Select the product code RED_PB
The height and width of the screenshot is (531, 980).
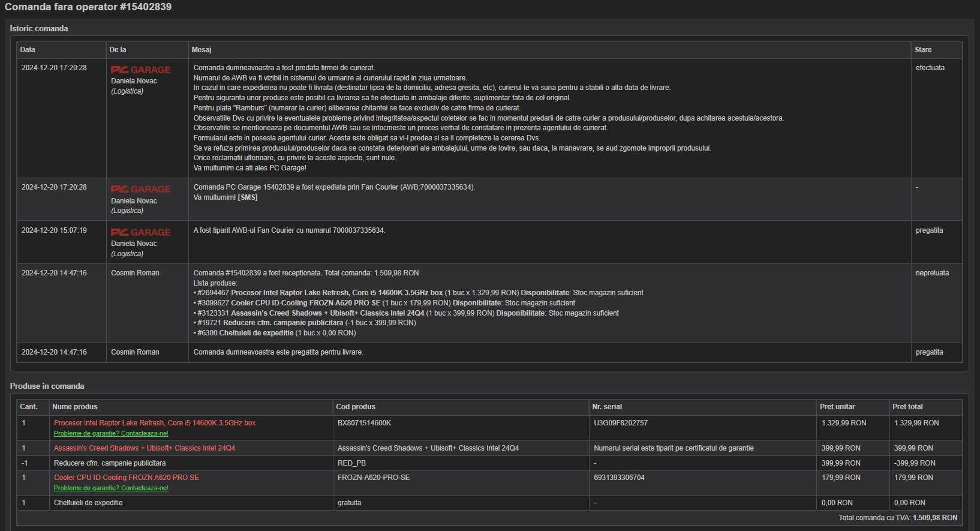tap(351, 463)
